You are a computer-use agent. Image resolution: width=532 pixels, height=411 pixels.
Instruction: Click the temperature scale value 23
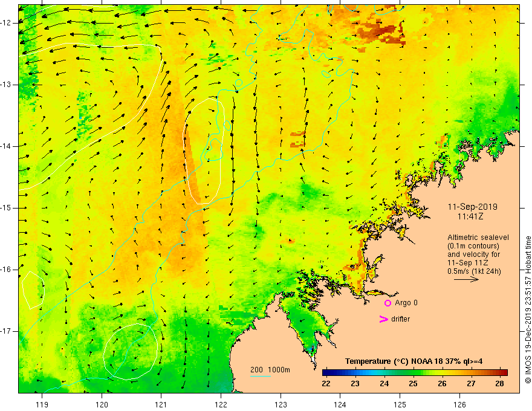(355, 384)
